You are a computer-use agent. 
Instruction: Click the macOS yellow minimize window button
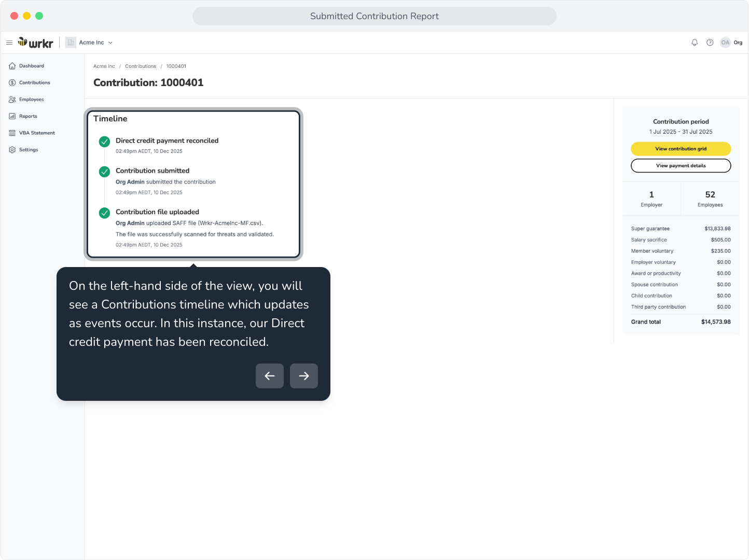26,16
